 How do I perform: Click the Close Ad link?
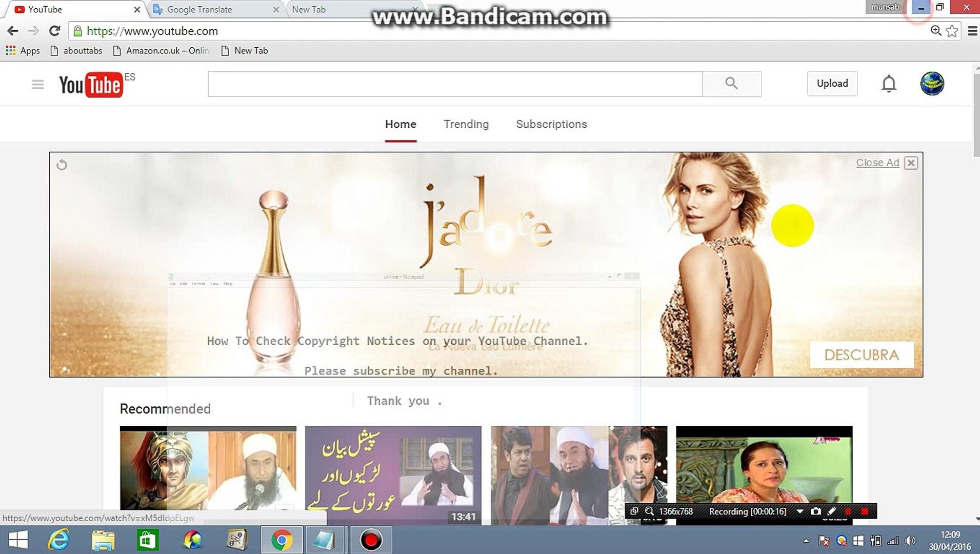[877, 163]
